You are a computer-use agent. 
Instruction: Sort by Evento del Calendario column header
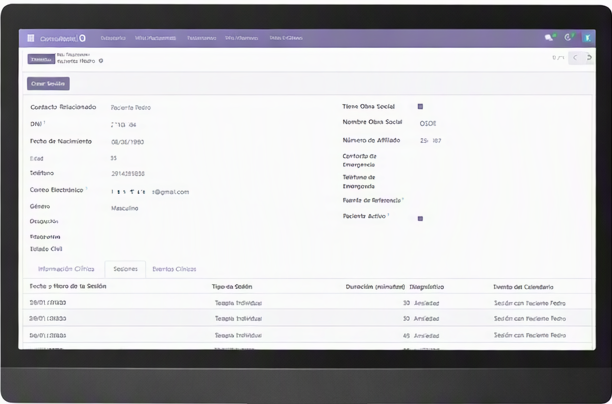523,287
